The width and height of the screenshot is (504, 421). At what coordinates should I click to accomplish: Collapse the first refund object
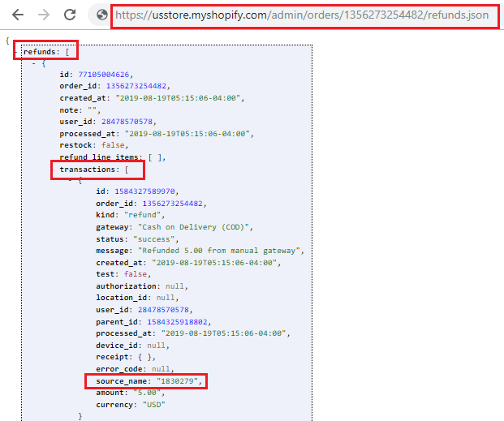(34, 63)
